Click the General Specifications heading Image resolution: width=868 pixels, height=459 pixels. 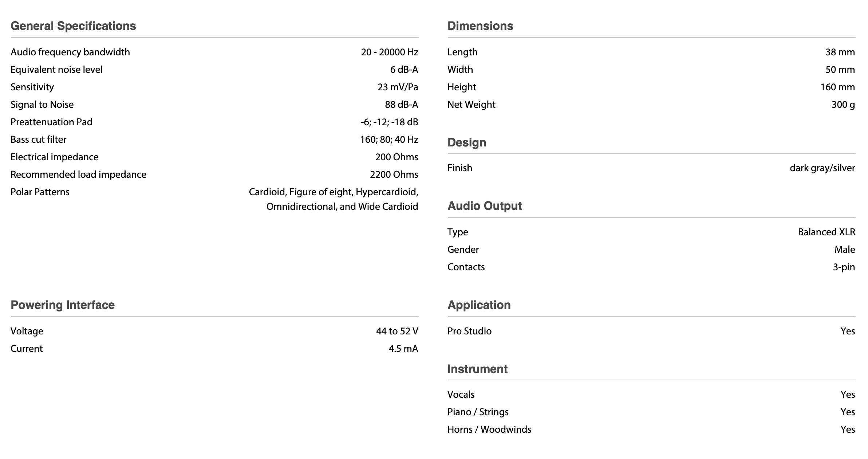click(73, 26)
